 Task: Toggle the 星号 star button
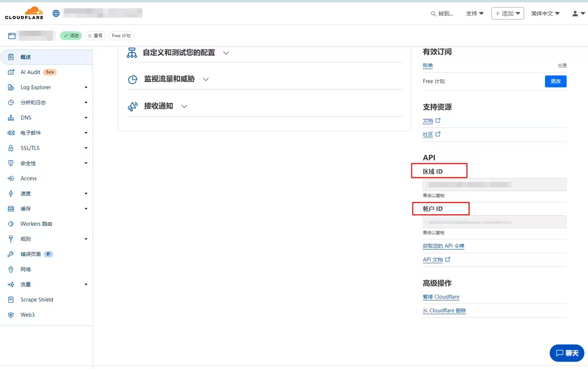[x=95, y=36]
